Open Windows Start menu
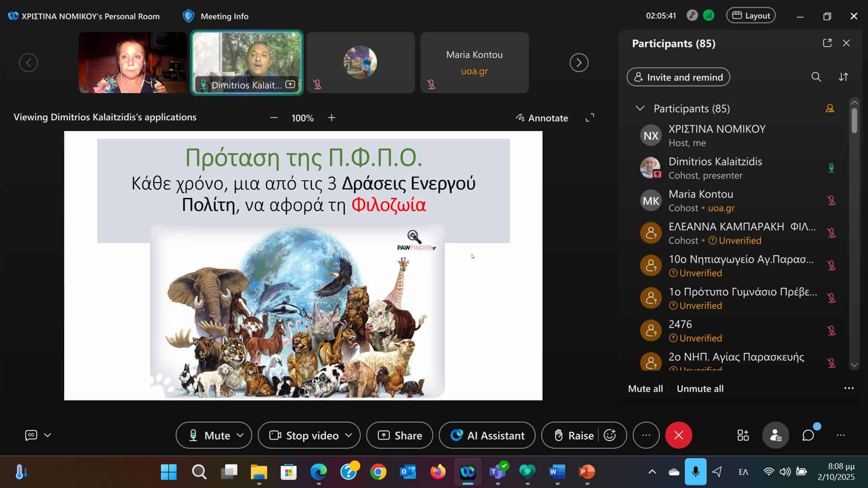Viewport: 868px width, 488px height. point(169,472)
